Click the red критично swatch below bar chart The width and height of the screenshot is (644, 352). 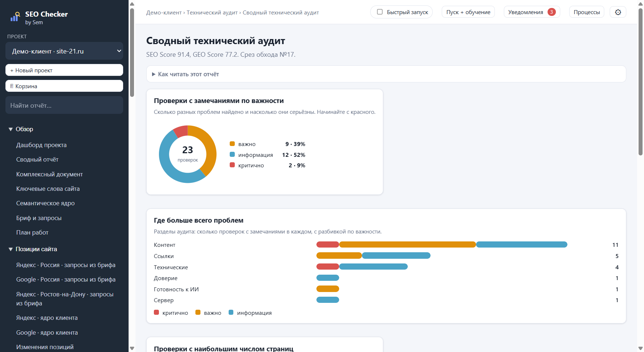click(x=156, y=312)
